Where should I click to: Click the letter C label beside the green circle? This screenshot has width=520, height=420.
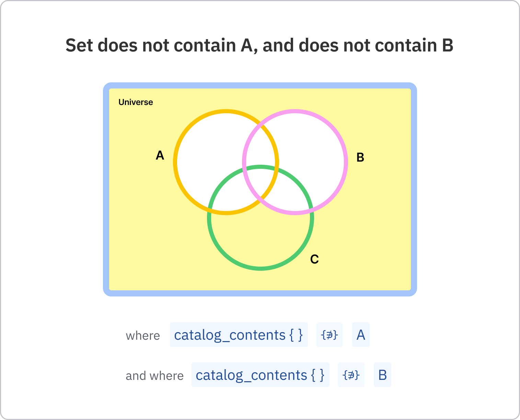coord(314,259)
